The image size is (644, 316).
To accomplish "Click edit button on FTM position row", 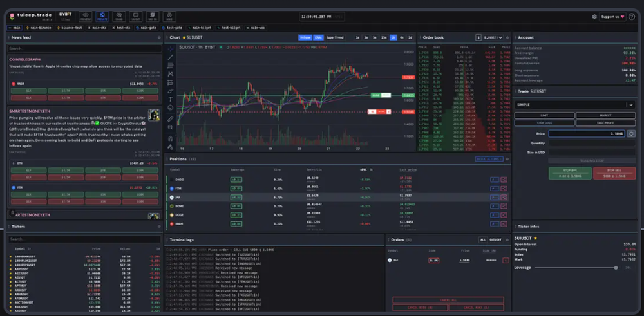I will point(495,189).
